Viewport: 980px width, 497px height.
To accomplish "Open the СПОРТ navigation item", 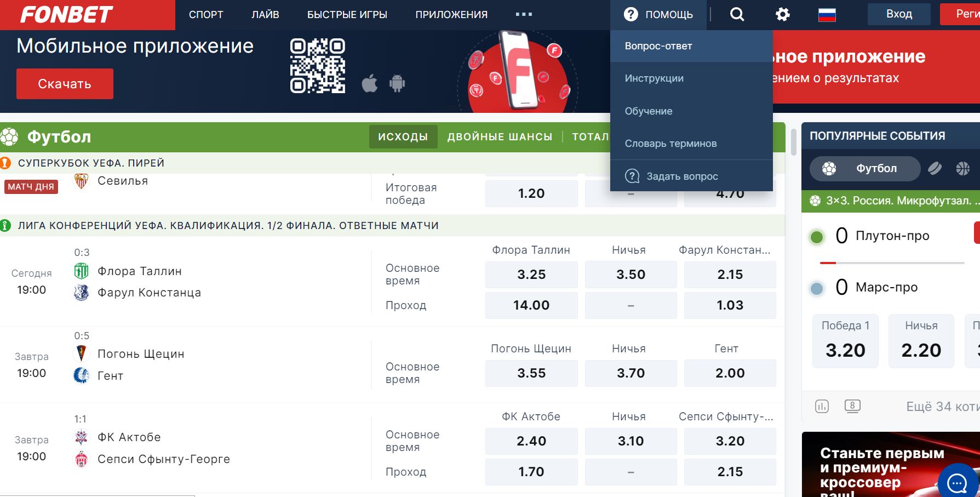I will (x=206, y=15).
